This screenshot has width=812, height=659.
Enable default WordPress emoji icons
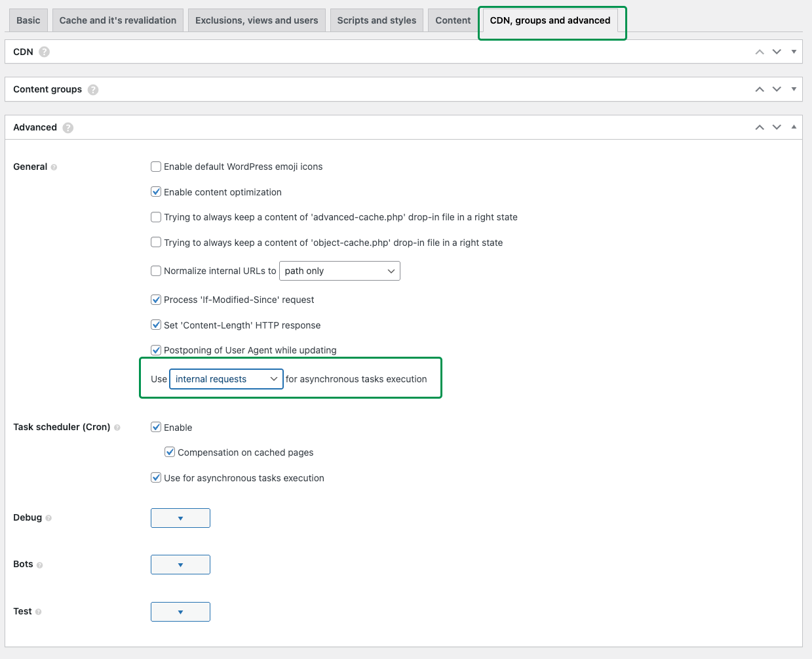tap(156, 167)
